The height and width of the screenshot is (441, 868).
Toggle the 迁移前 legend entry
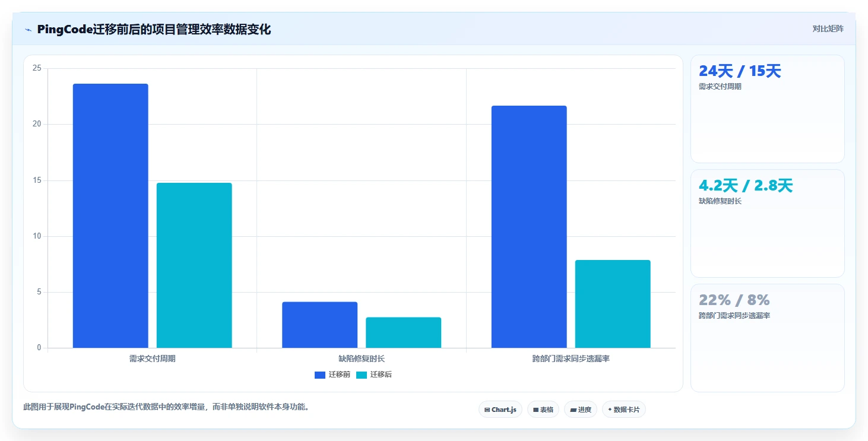coord(332,375)
